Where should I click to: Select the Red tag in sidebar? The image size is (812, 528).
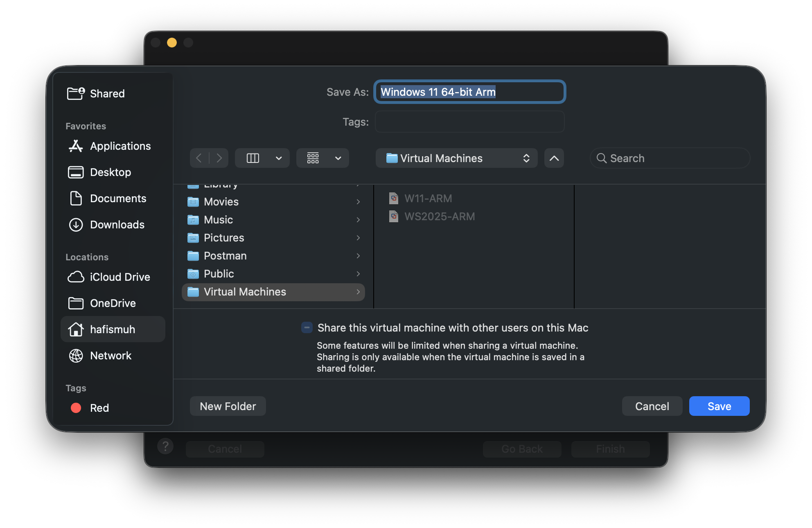pyautogui.click(x=99, y=408)
